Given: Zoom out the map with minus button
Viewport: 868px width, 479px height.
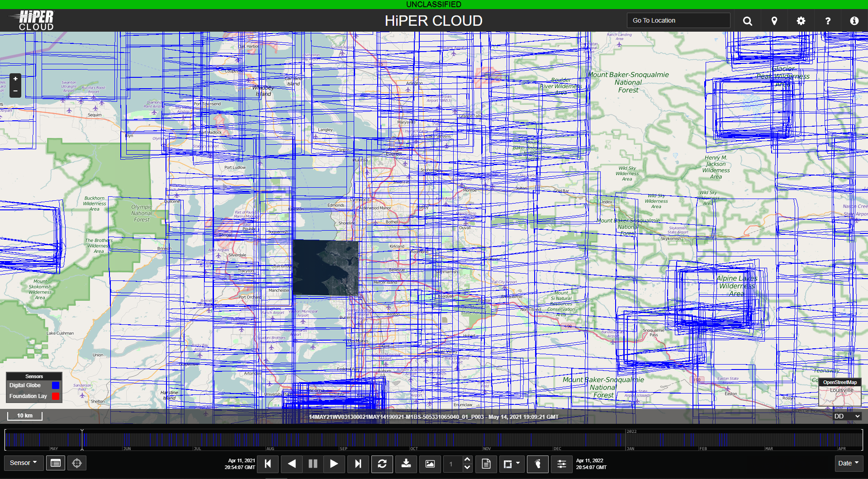Looking at the screenshot, I should (x=15, y=91).
